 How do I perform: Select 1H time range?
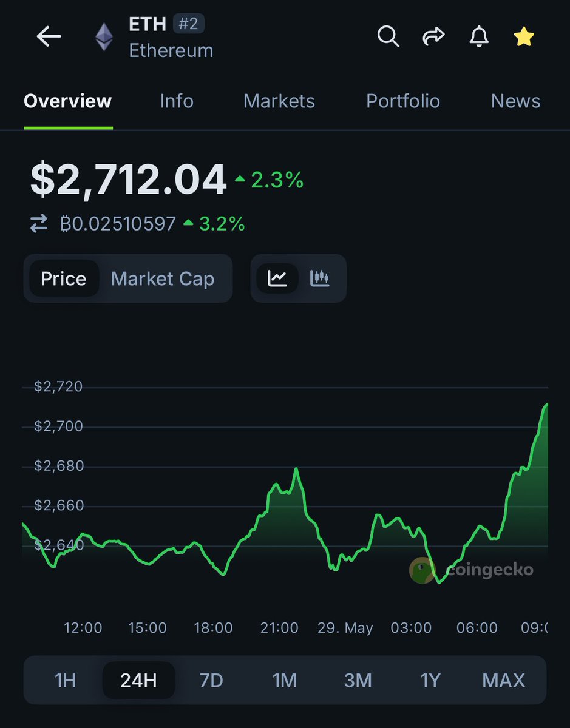pos(66,680)
